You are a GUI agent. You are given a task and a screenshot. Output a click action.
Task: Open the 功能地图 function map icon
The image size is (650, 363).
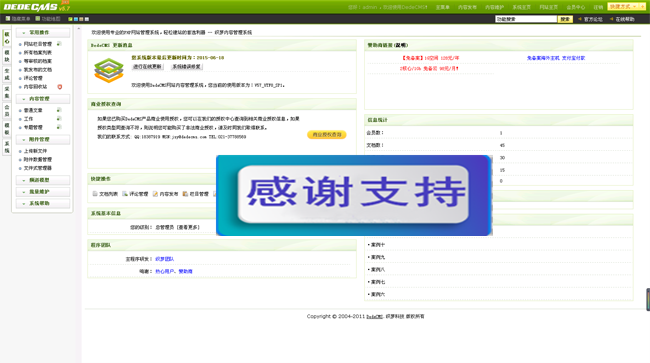(38, 19)
